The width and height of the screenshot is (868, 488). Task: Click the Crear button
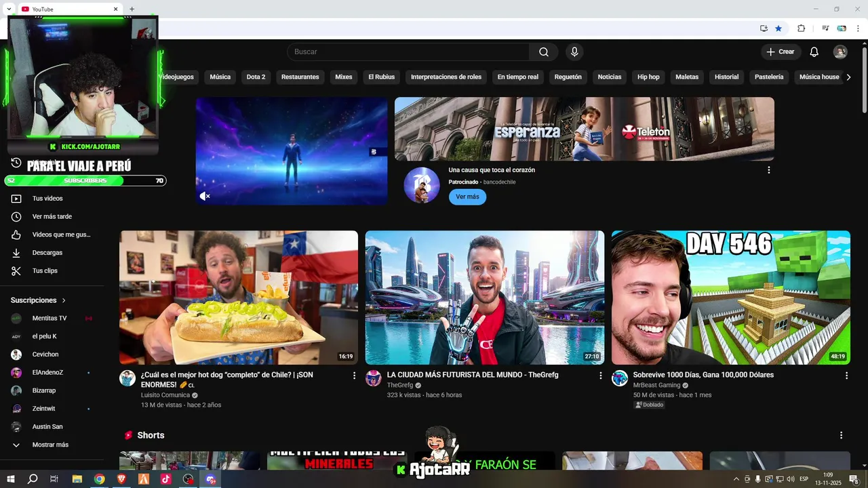tap(781, 52)
